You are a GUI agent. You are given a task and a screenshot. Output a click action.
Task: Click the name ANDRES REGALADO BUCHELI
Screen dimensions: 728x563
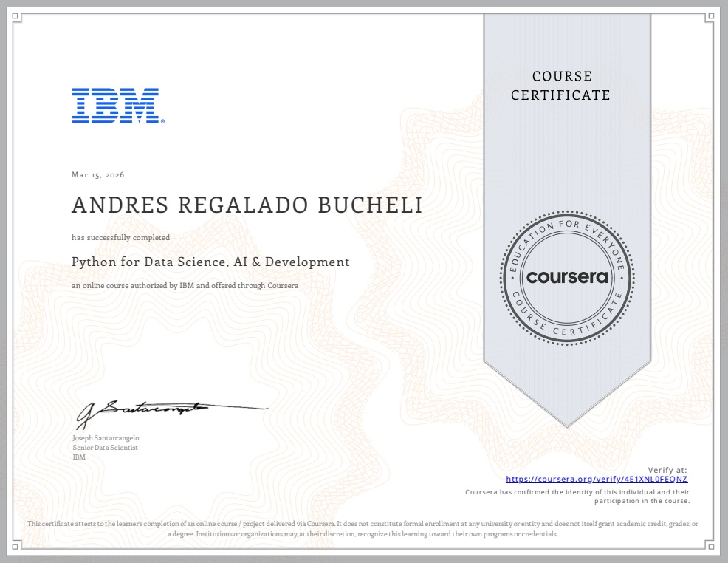[247, 205]
